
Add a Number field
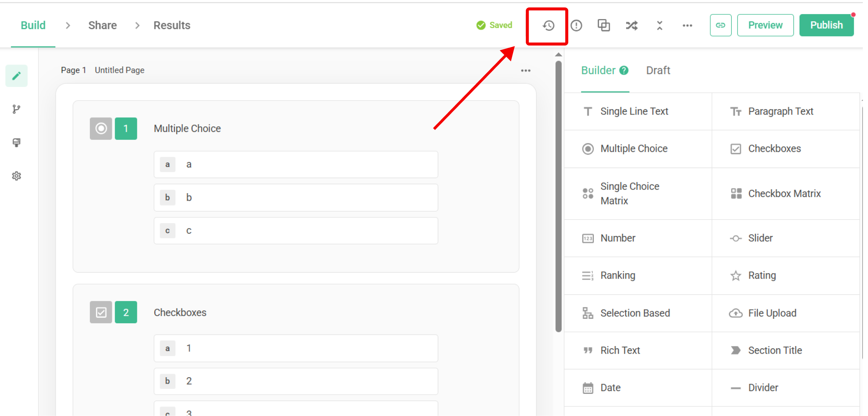pyautogui.click(x=638, y=238)
